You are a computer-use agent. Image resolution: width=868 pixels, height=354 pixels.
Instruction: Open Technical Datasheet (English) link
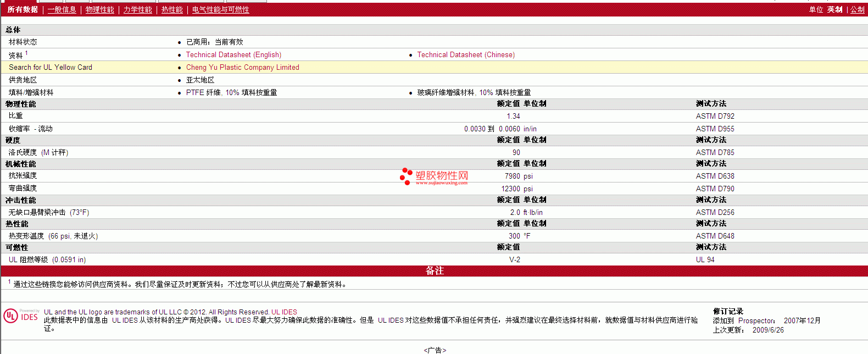[233, 54]
